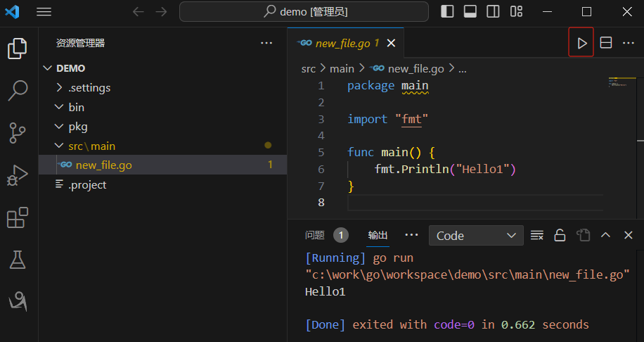
Task: Open the Source Control view
Action: [x=18, y=132]
